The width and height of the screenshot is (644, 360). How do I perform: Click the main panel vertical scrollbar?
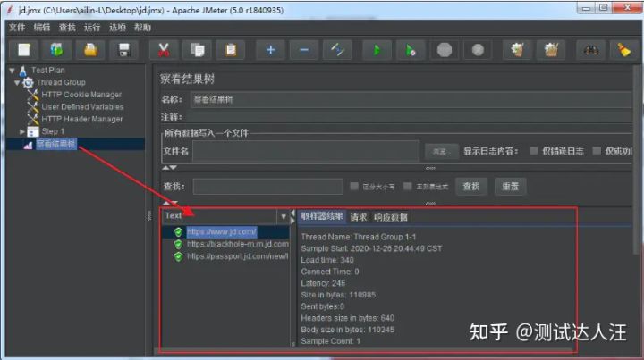637,160
